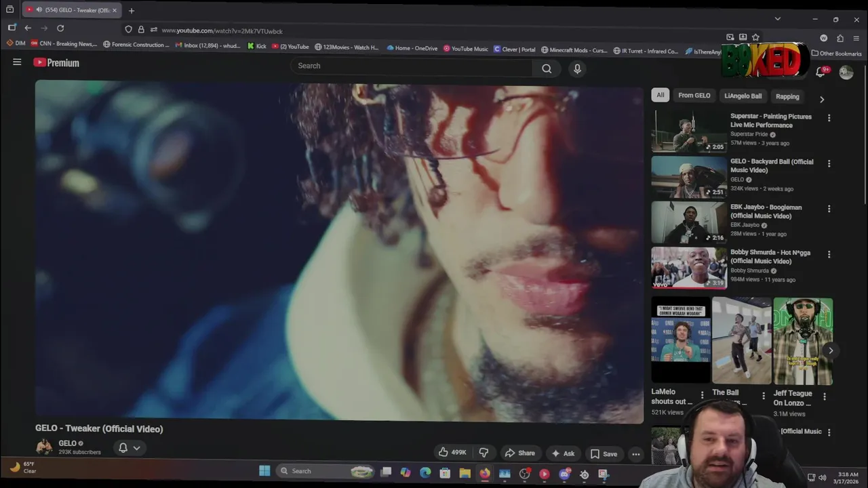Open the taskbar volume control
This screenshot has width=868, height=488.
click(823, 478)
